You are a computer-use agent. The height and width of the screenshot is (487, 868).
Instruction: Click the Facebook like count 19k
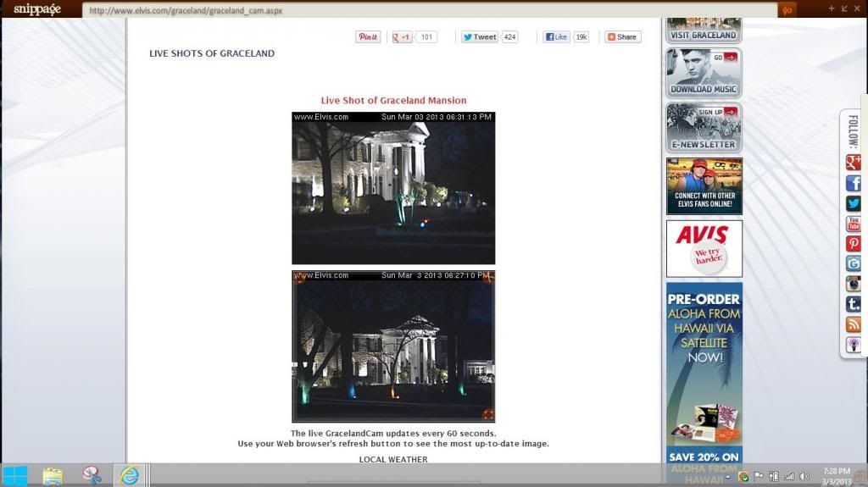(581, 37)
